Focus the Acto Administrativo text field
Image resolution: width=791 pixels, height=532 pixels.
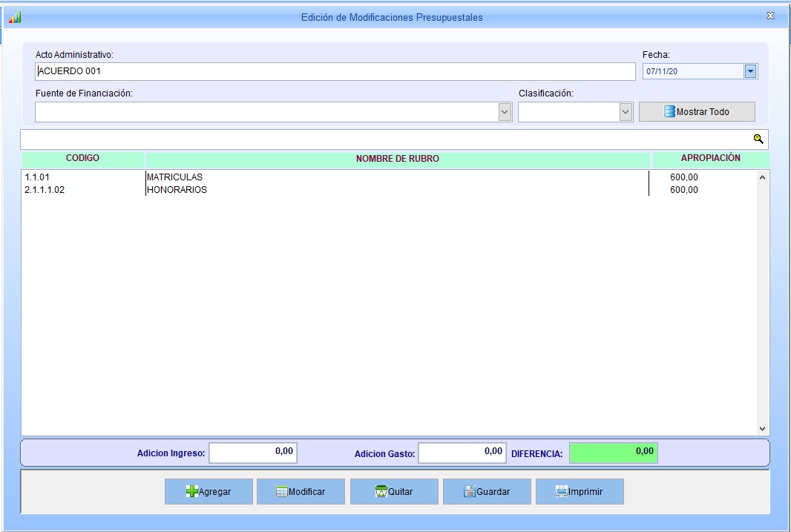pos(335,71)
